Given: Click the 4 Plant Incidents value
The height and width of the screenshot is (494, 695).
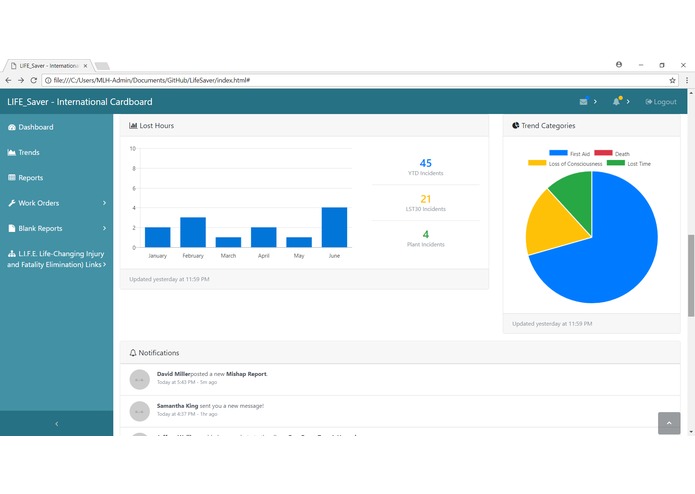Looking at the screenshot, I should point(426,234).
